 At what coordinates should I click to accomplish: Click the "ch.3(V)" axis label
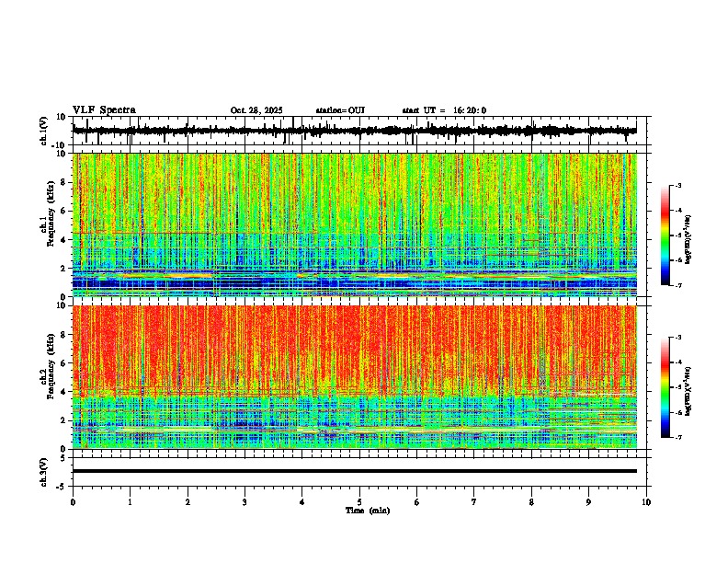[x=44, y=472]
